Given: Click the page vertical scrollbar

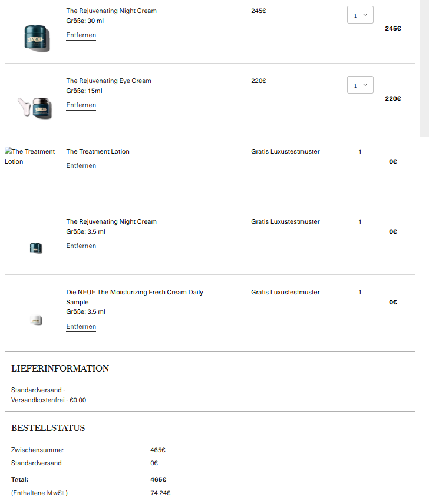Looking at the screenshot, I should coord(424,68).
